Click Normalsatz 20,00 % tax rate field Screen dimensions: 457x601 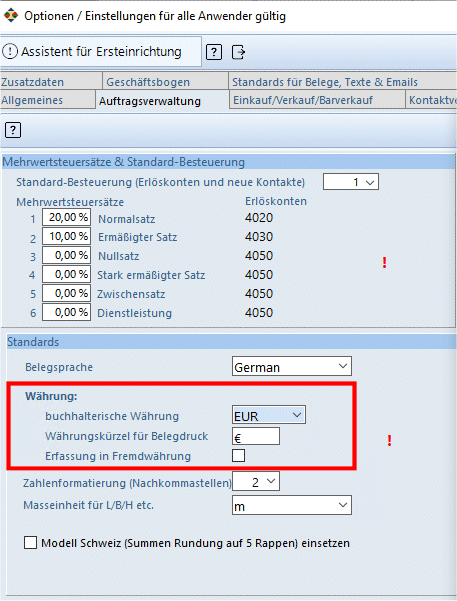coord(66,217)
